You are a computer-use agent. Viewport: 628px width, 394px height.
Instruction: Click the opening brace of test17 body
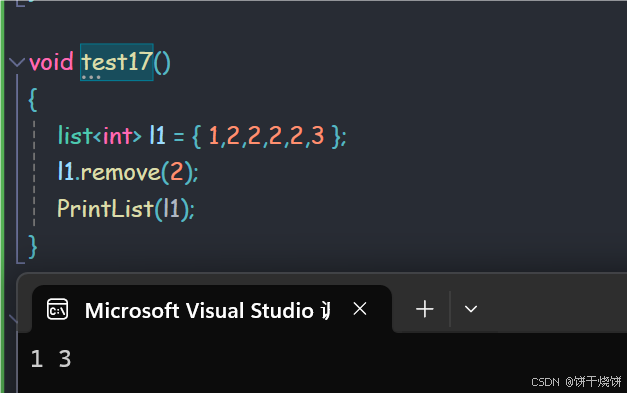33,99
